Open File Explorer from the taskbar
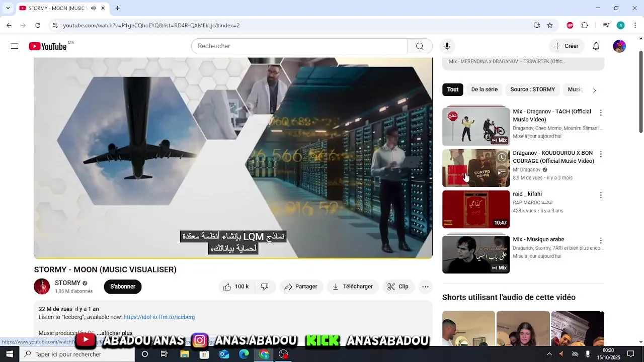 point(185,354)
